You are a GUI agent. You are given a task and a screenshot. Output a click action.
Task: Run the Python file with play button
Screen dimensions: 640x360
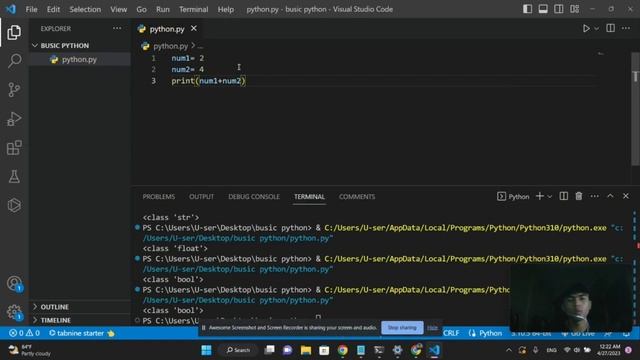pos(586,29)
